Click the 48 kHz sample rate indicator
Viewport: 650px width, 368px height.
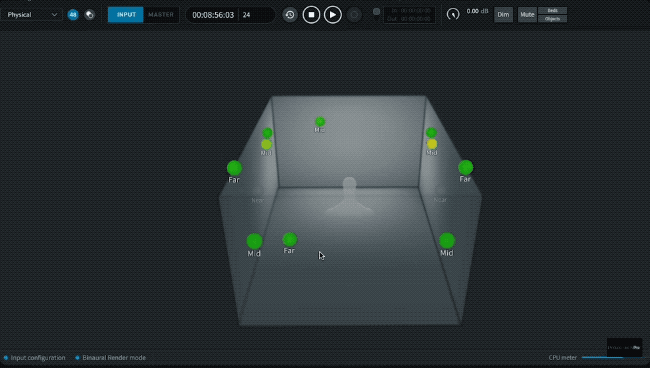click(73, 15)
